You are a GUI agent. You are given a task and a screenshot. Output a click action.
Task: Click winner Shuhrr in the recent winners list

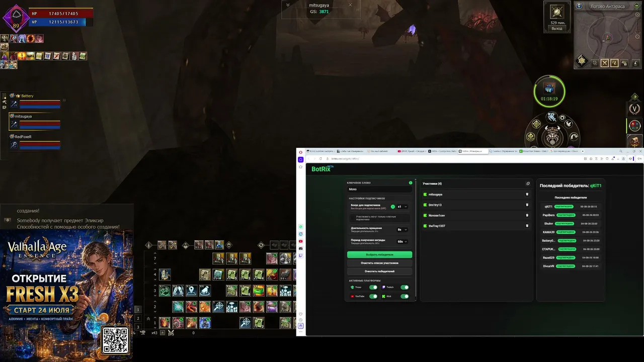click(548, 224)
